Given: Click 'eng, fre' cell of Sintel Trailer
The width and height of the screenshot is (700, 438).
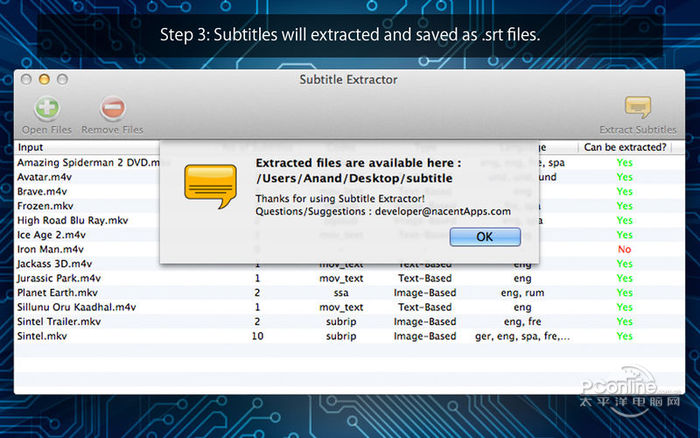Looking at the screenshot, I should pos(522,321).
